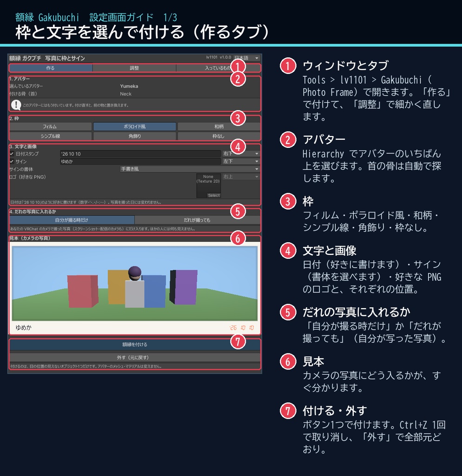This screenshot has width=462, height=476.
Task: Open the signature position dropdown 左下
Action: 241,161
